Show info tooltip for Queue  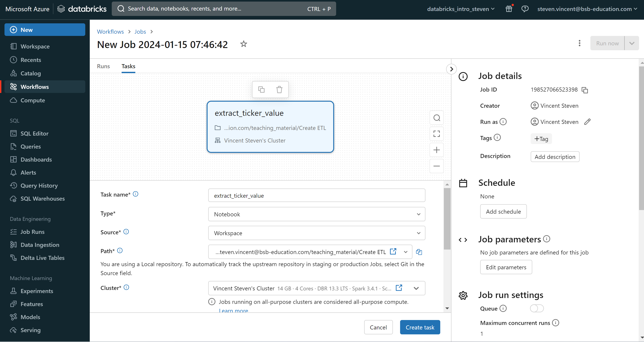tap(503, 308)
